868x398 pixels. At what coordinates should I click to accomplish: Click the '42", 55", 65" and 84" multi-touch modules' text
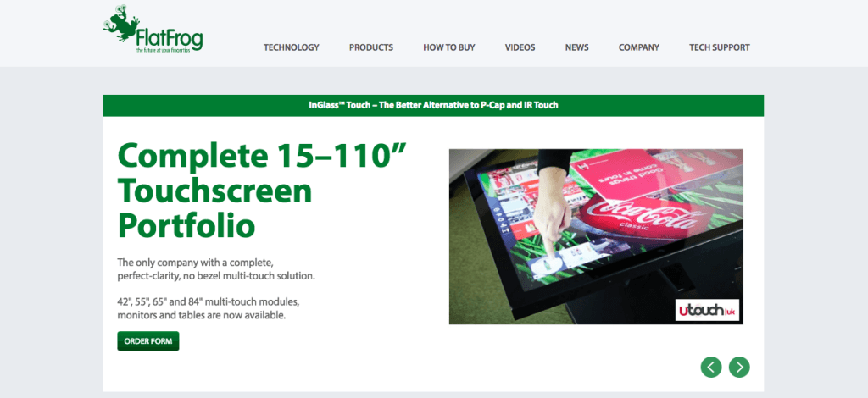click(209, 302)
